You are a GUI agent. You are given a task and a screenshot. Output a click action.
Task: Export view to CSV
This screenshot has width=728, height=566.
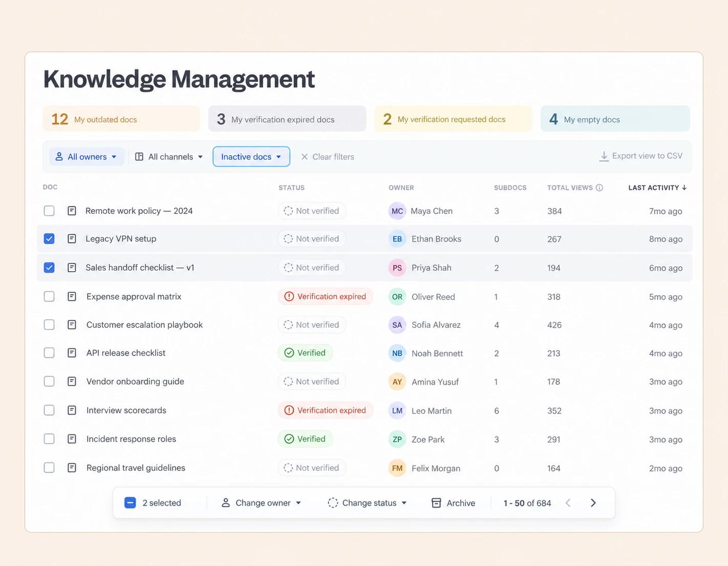[x=641, y=156]
